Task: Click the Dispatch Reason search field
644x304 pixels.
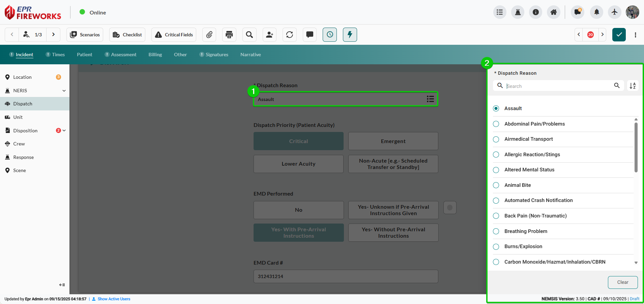Action: coord(558,86)
